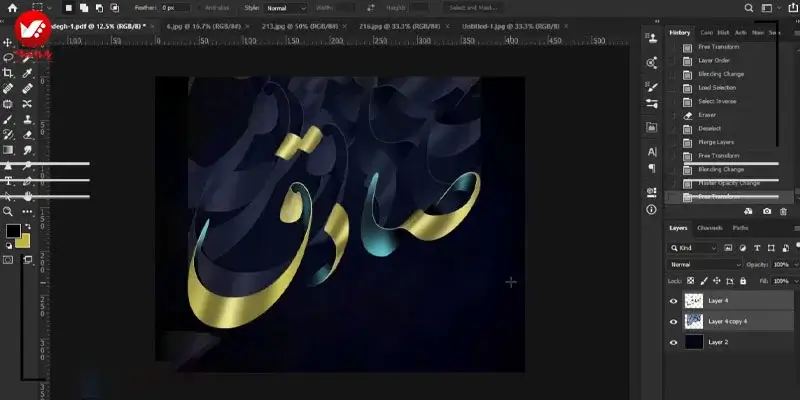Screen dimensions: 800x400
Task: Collapse the icon panel dock double-arrow
Action: pos(657,21)
